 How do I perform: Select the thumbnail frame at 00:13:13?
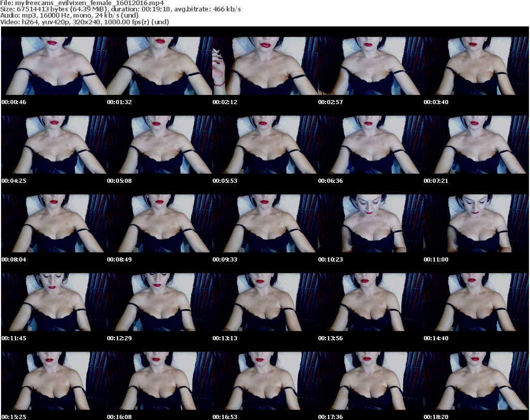click(x=265, y=302)
